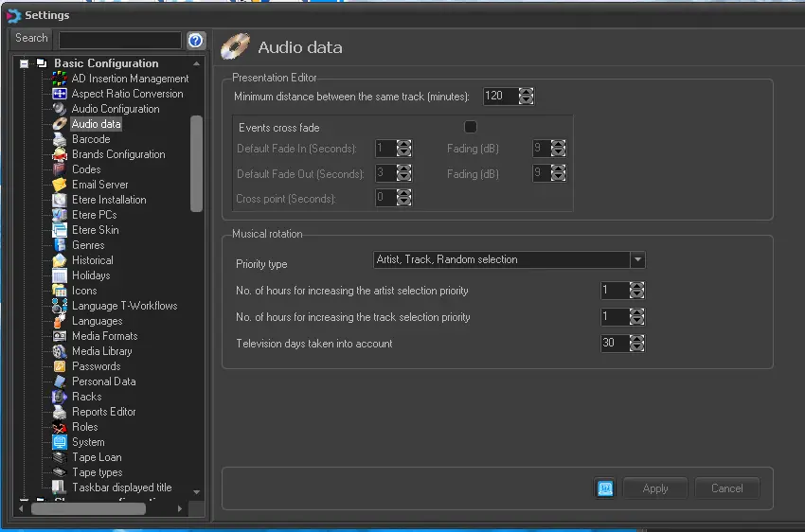Click into the Search text field

(119, 40)
